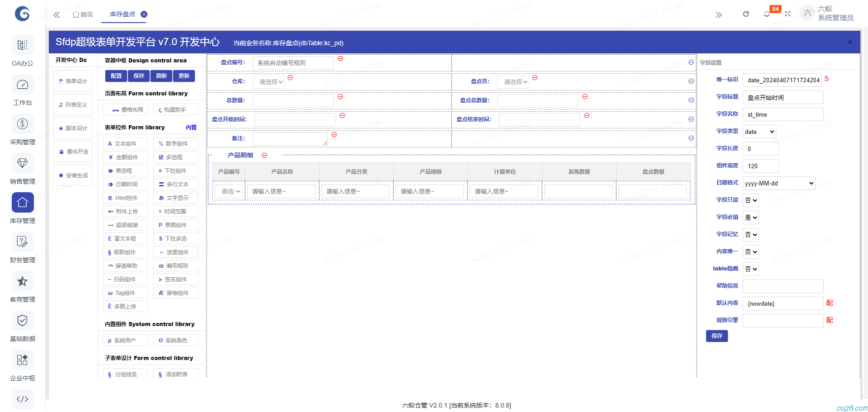
Task: Expand the 日期格式 dropdown
Action: click(779, 183)
